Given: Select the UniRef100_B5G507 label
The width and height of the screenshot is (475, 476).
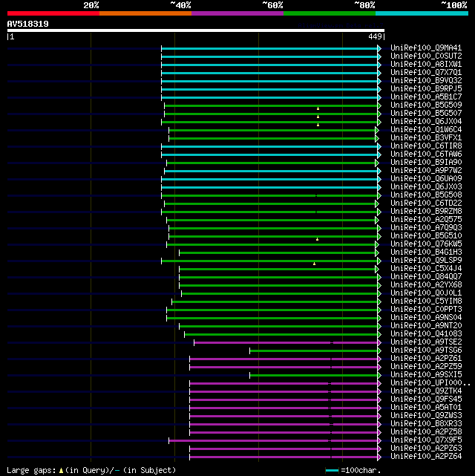Looking at the screenshot, I should (x=426, y=113).
